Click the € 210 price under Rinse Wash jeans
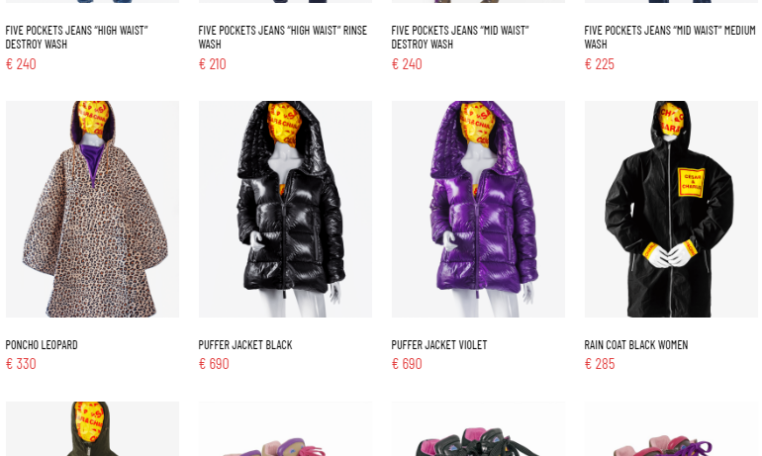The height and width of the screenshot is (456, 762). coord(212,64)
